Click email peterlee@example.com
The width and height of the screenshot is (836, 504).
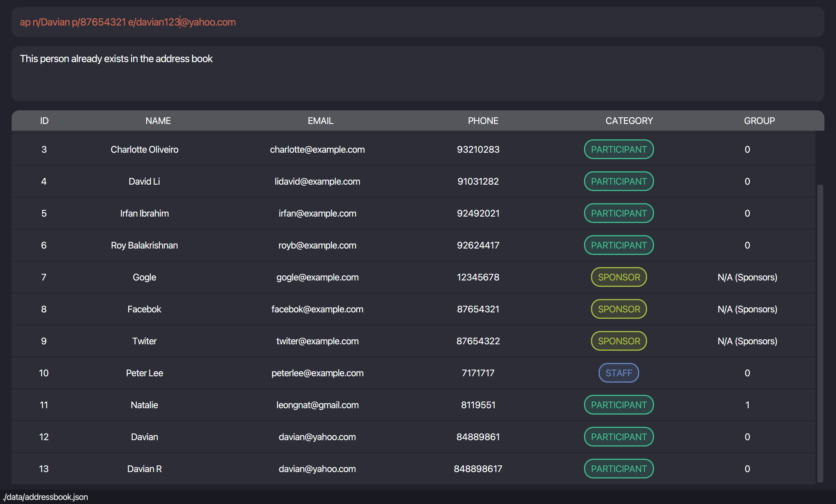(317, 373)
